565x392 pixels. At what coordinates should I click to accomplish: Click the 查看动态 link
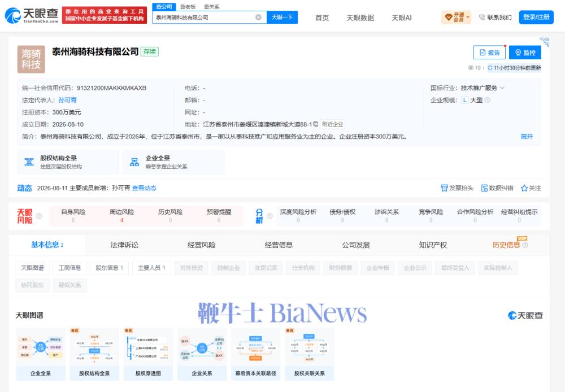pyautogui.click(x=144, y=188)
